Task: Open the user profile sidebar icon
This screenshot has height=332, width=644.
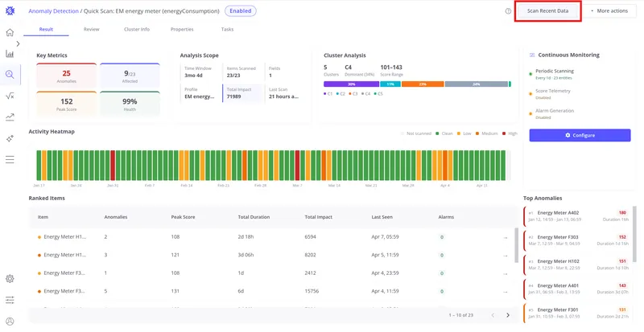Action: [10, 322]
